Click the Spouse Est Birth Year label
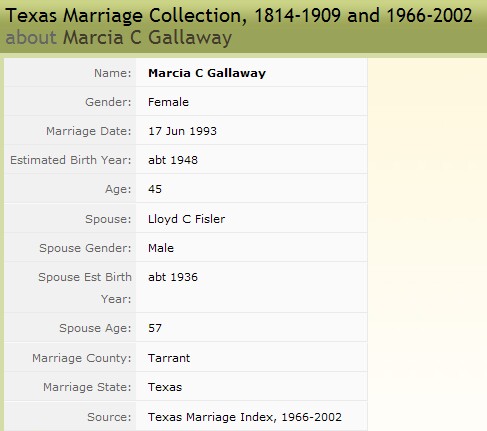The image size is (487, 431). [85, 288]
